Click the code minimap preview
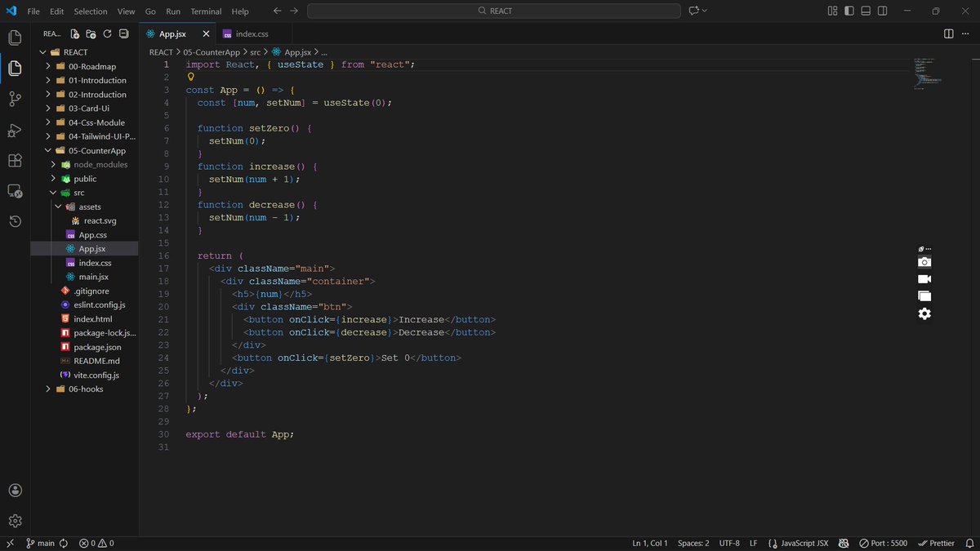Image resolution: width=980 pixels, height=551 pixels. coord(929,72)
